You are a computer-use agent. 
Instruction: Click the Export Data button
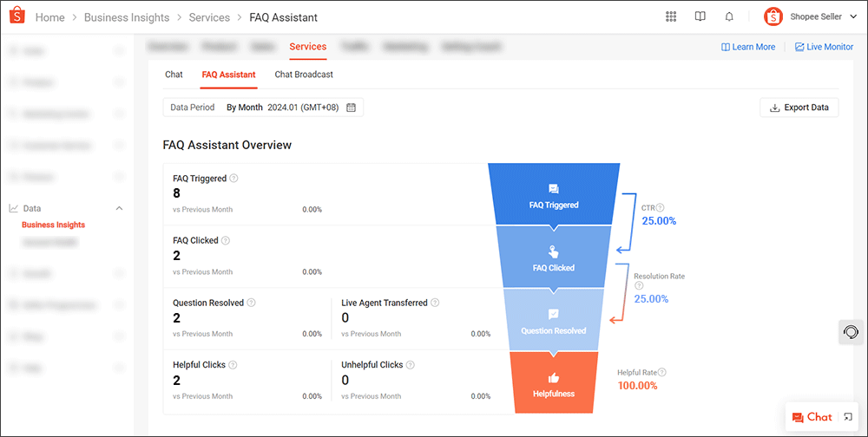click(x=799, y=108)
